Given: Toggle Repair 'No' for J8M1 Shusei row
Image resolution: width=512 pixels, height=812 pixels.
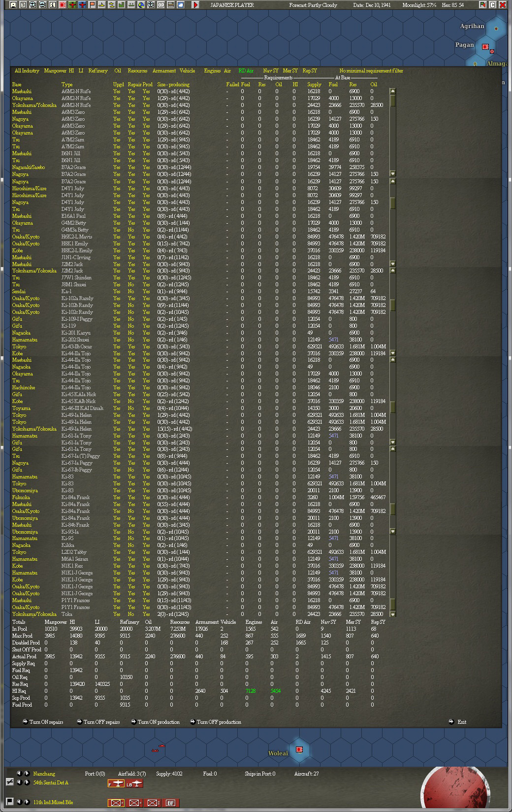Looking at the screenshot, I should point(131,284).
